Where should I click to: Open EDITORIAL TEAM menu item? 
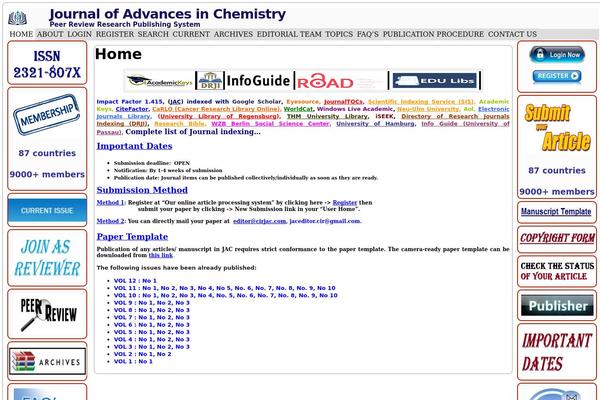(x=289, y=34)
